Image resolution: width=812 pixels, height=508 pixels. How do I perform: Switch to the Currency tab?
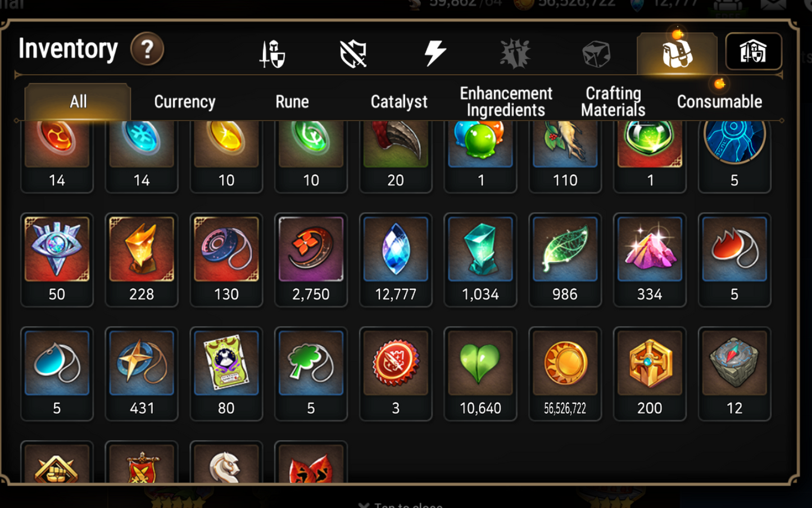coord(185,102)
